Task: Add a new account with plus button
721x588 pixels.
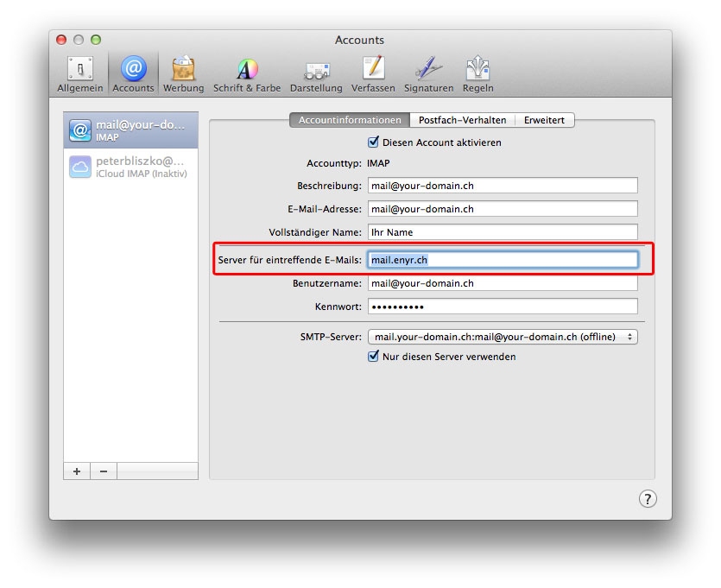Action: [x=77, y=471]
